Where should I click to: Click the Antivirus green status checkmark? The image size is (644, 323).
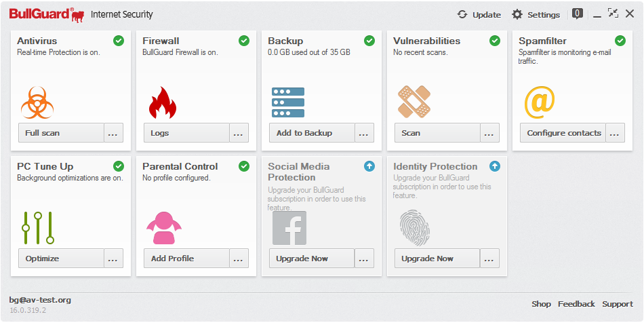[x=119, y=41]
